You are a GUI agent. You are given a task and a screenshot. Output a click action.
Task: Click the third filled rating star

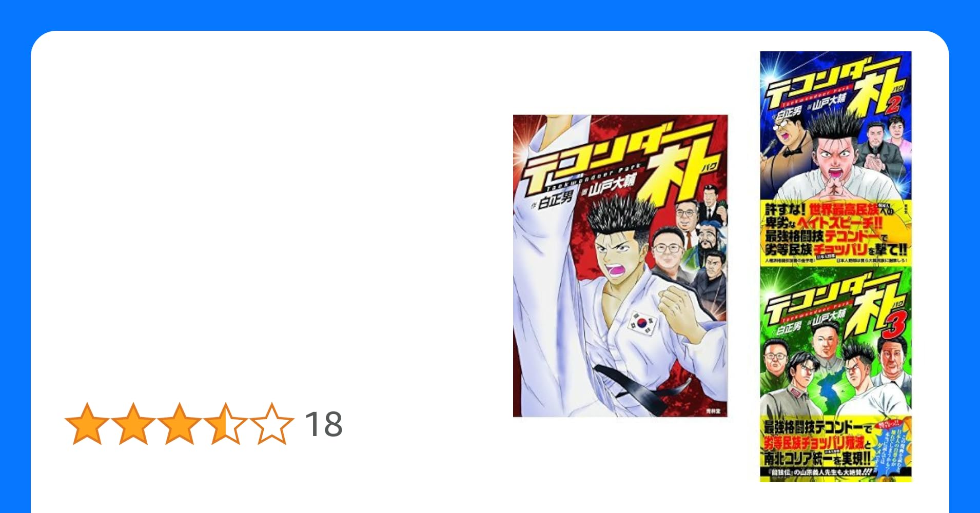(179, 424)
